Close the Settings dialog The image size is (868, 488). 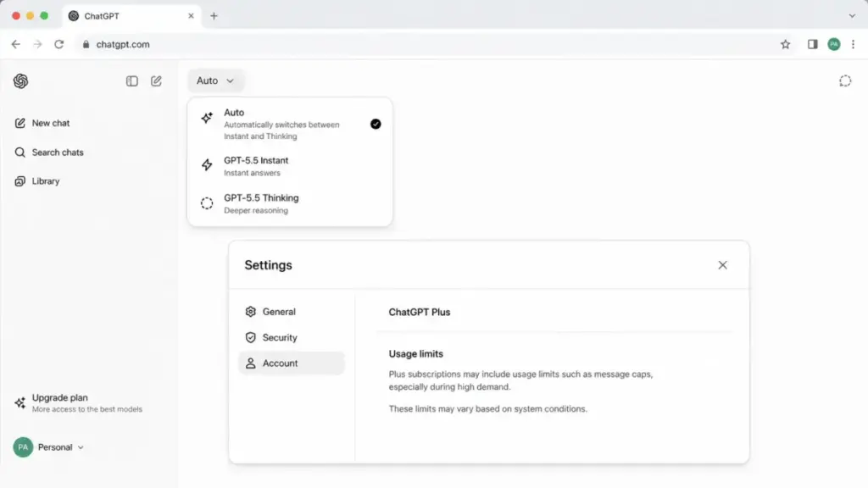tap(722, 265)
